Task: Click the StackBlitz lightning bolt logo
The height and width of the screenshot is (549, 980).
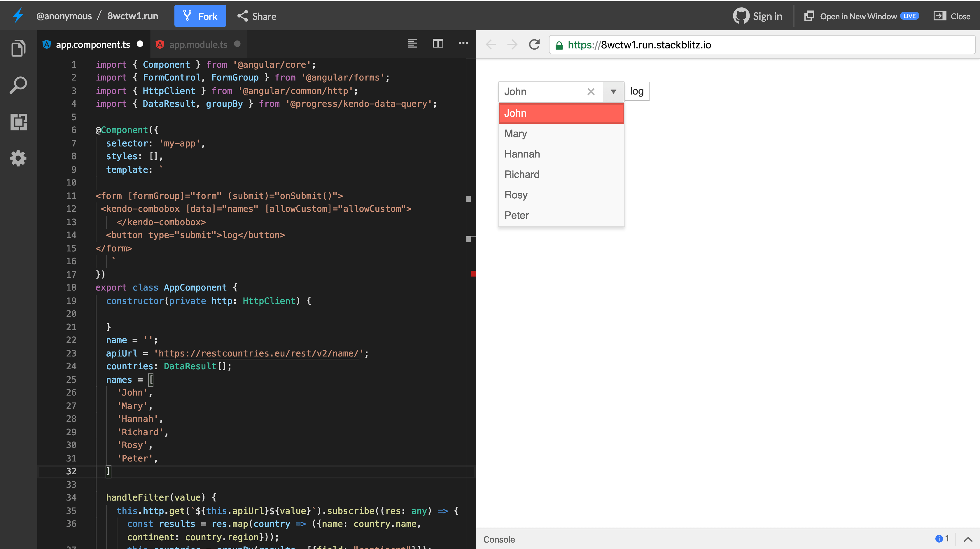Action: (17, 15)
